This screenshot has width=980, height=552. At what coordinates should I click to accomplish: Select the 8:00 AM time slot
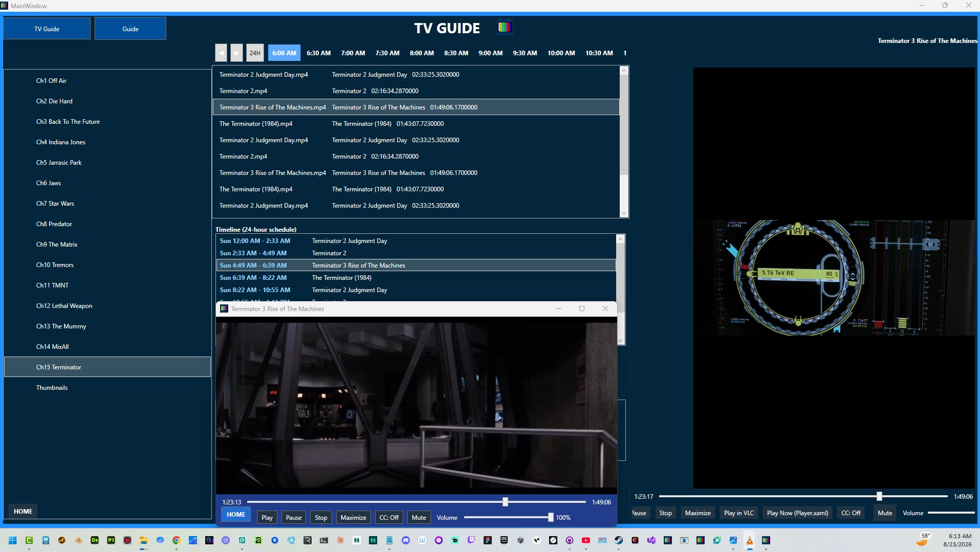[422, 53]
